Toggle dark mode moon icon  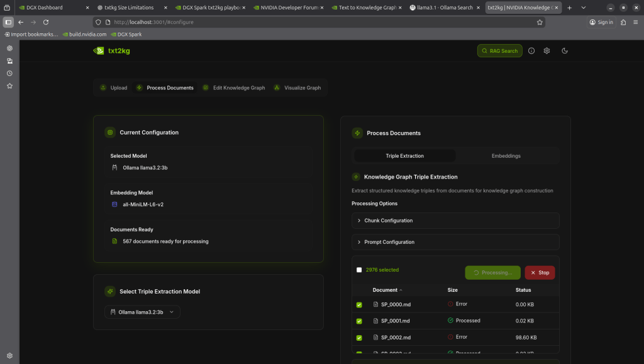(565, 51)
